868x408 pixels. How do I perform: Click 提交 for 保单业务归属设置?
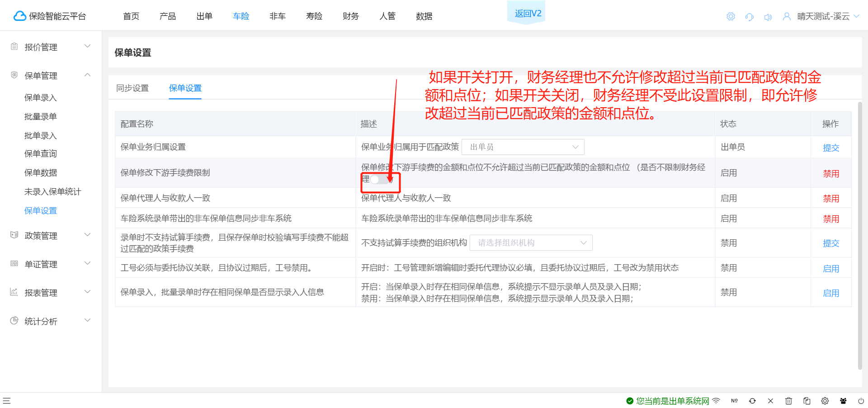pos(831,148)
